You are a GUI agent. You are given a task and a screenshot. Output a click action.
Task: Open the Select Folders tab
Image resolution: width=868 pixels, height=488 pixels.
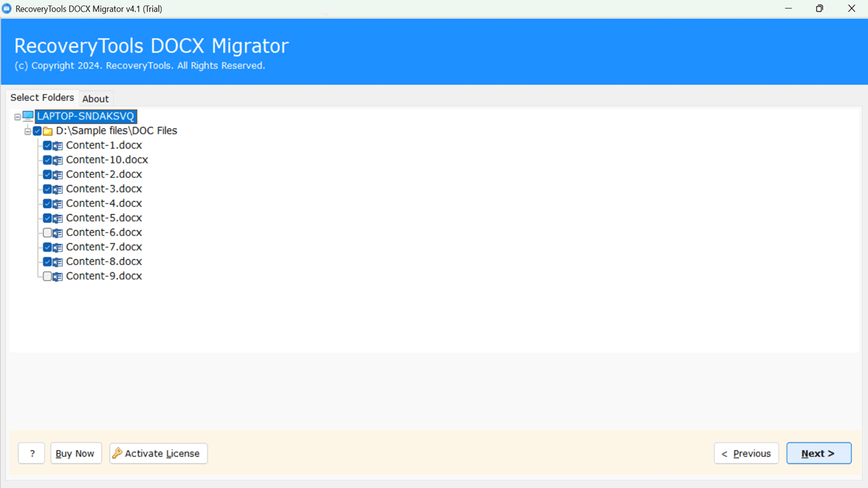pyautogui.click(x=42, y=98)
